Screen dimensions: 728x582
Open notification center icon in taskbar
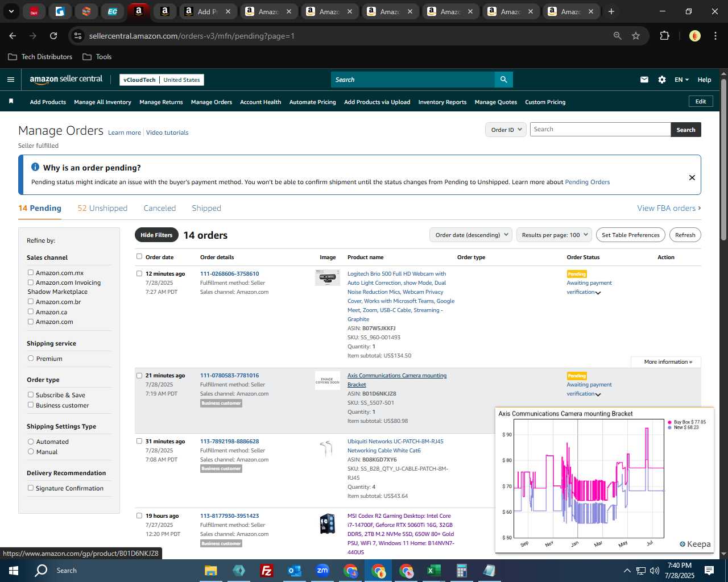coord(709,571)
